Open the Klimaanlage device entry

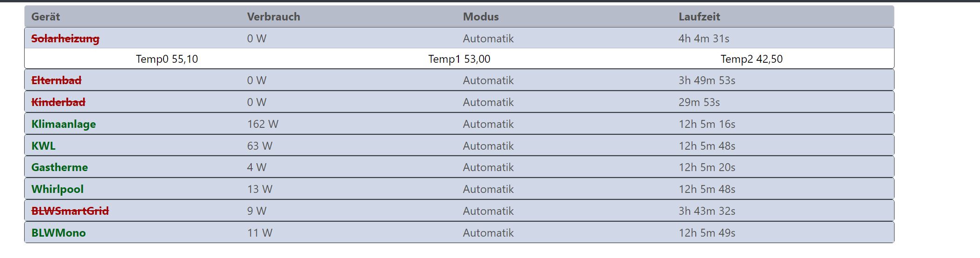pyautogui.click(x=64, y=124)
